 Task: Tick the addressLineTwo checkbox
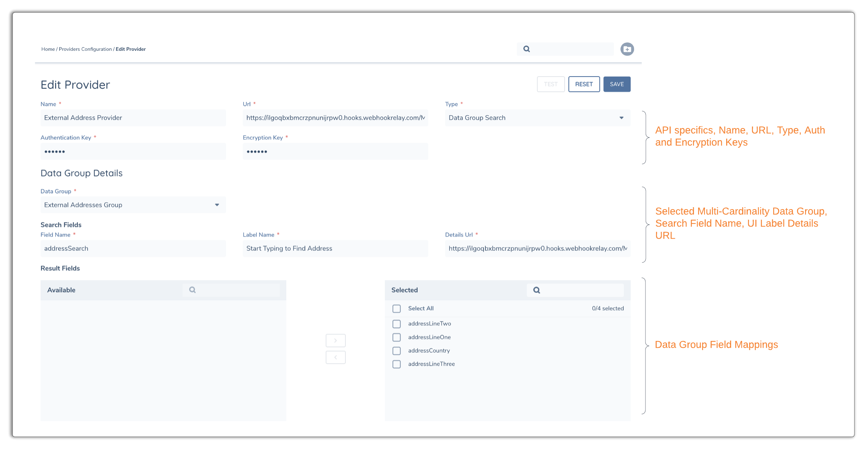coord(397,324)
